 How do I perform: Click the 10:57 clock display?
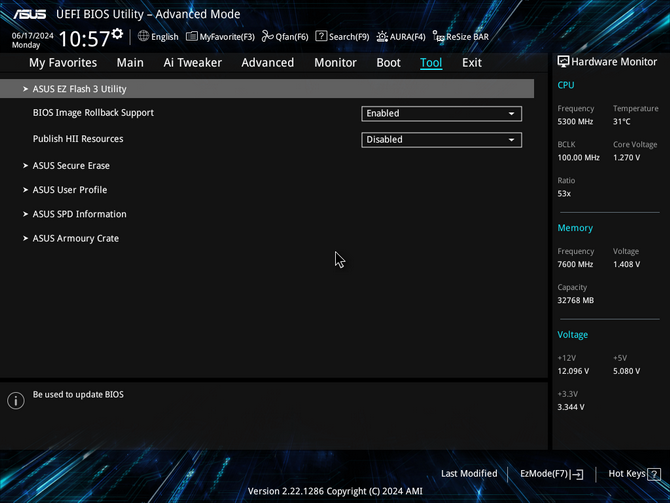tap(84, 39)
